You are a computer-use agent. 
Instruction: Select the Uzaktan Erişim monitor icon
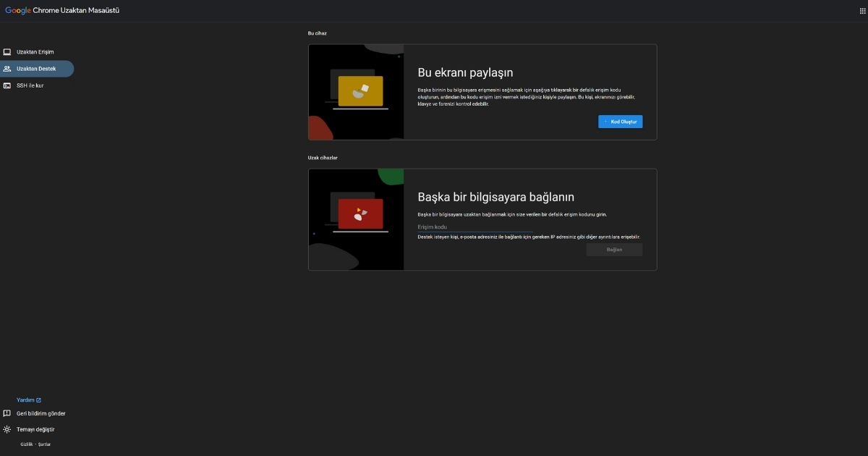click(7, 51)
